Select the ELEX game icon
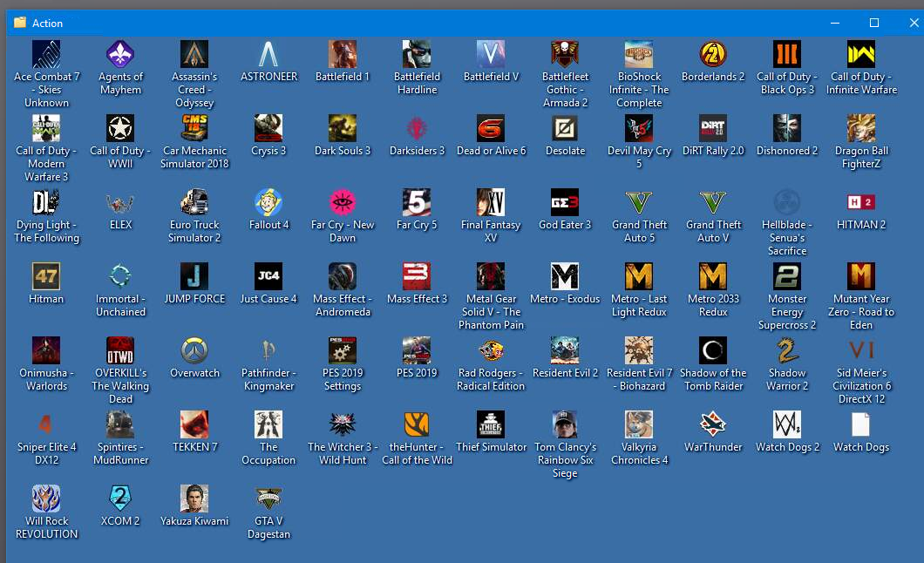The image size is (924, 563). [120, 202]
